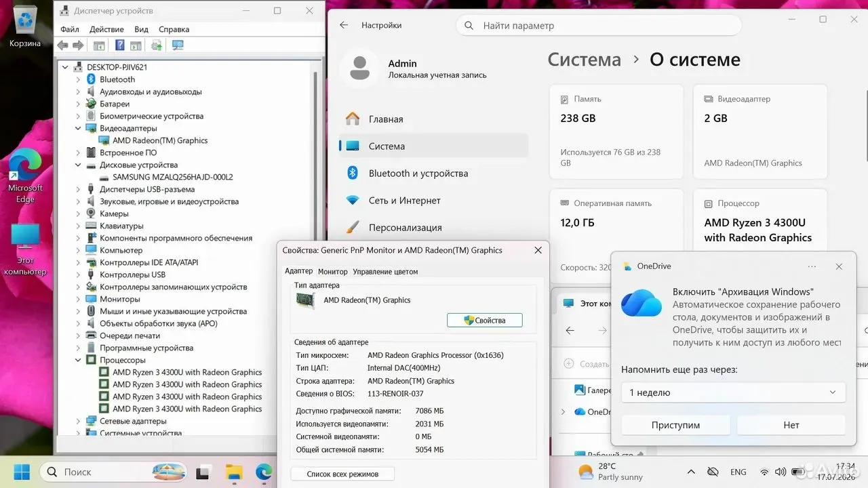Open Файл menu in Device Manager

point(70,29)
